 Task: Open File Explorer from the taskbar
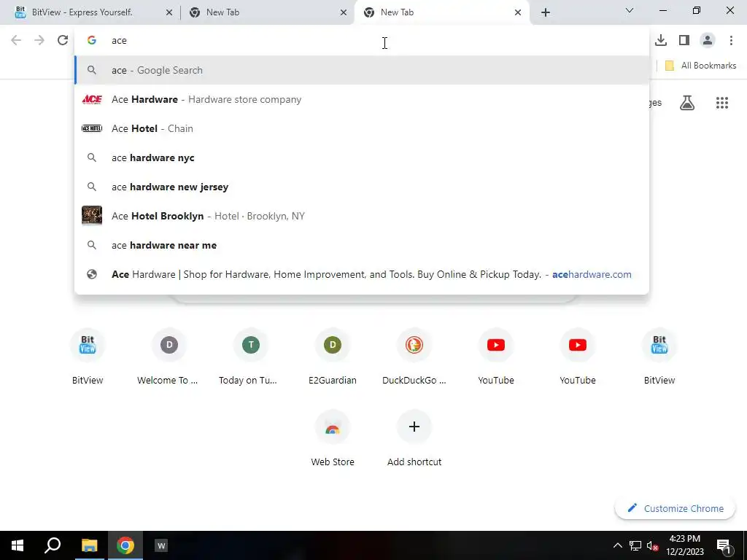(x=89, y=545)
